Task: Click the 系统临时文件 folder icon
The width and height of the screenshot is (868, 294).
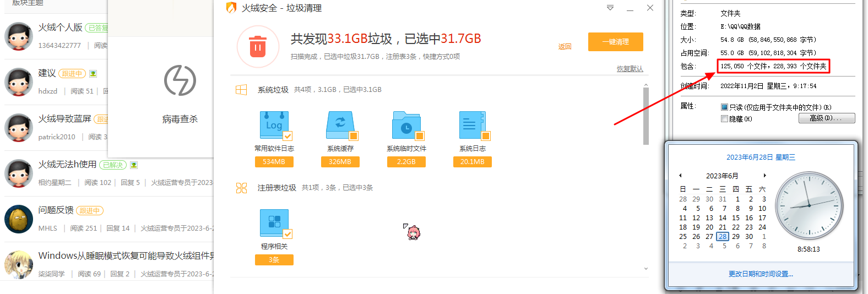Action: [x=406, y=125]
